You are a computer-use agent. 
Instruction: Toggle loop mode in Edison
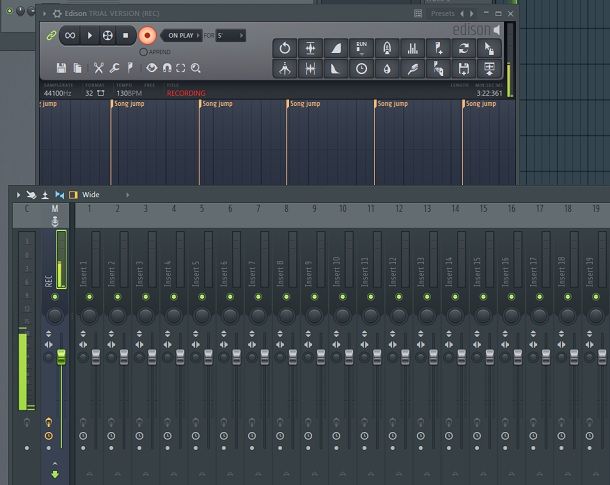coord(70,35)
